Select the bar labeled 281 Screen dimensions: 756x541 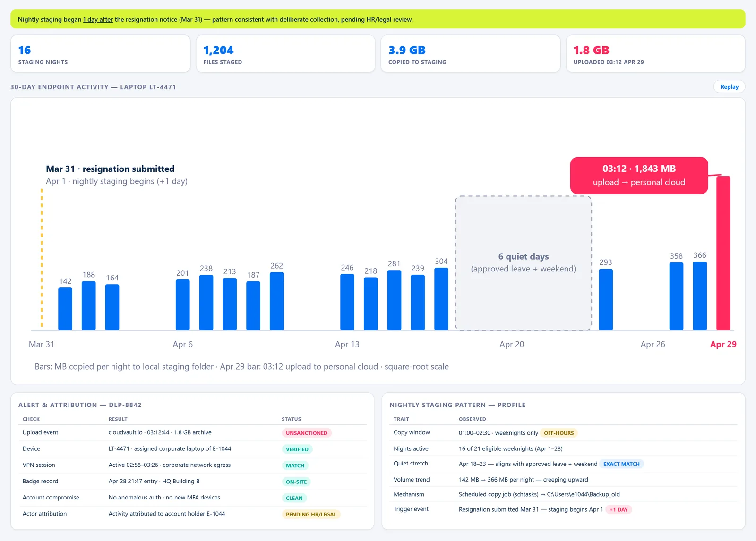click(394, 300)
